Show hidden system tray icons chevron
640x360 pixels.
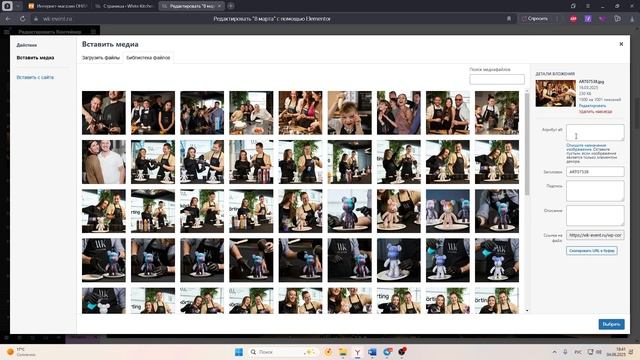[x=554, y=352]
